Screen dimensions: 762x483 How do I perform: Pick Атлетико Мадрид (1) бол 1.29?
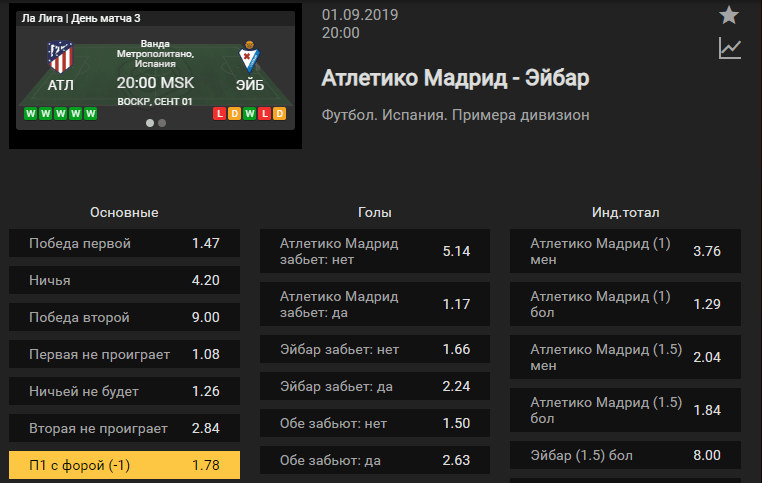click(x=625, y=304)
